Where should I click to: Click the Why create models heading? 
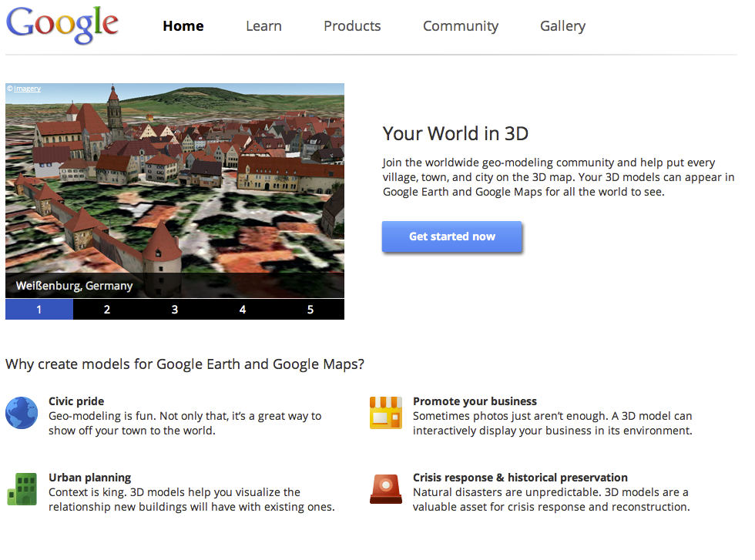pyautogui.click(x=185, y=364)
